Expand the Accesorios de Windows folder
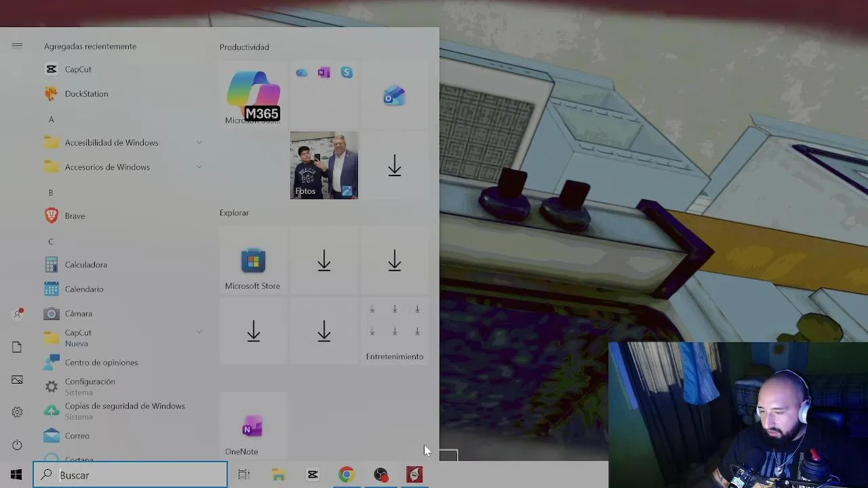 122,167
